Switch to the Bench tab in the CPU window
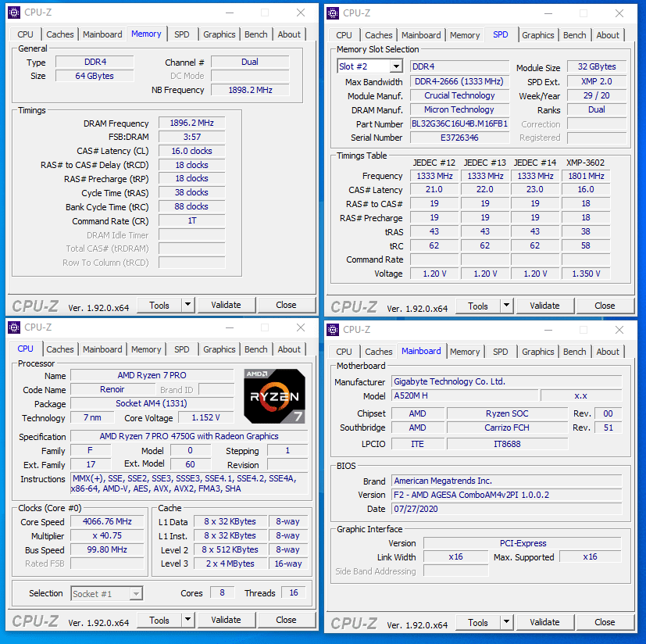The width and height of the screenshot is (646, 644). [x=256, y=349]
